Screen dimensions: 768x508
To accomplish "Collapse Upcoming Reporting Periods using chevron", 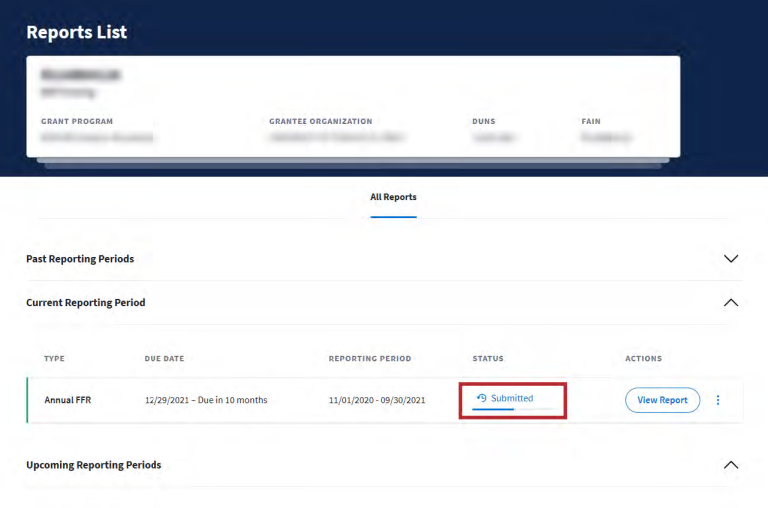I will point(730,465).
